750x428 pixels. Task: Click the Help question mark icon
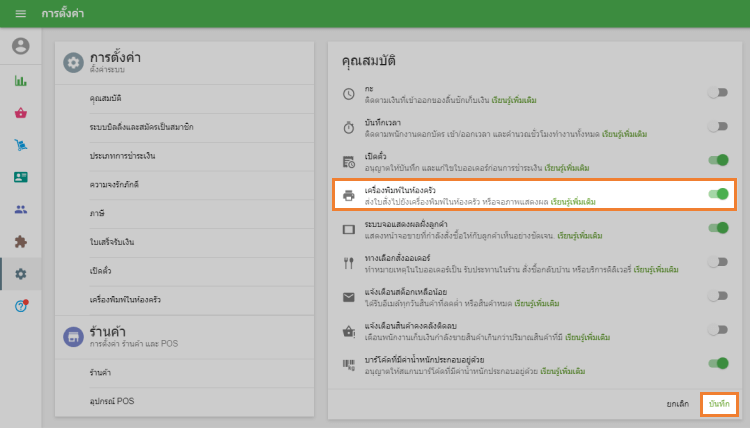coord(20,306)
